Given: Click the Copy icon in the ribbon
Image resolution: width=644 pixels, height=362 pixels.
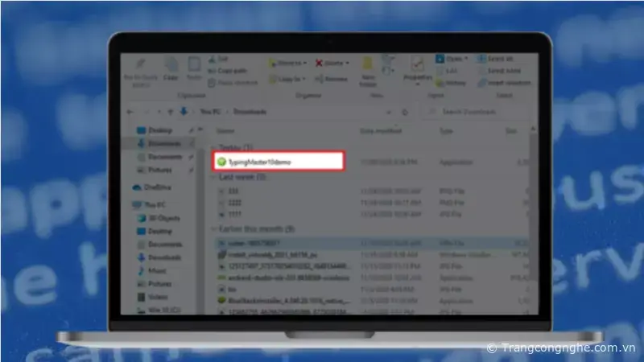Looking at the screenshot, I should pos(171,66).
